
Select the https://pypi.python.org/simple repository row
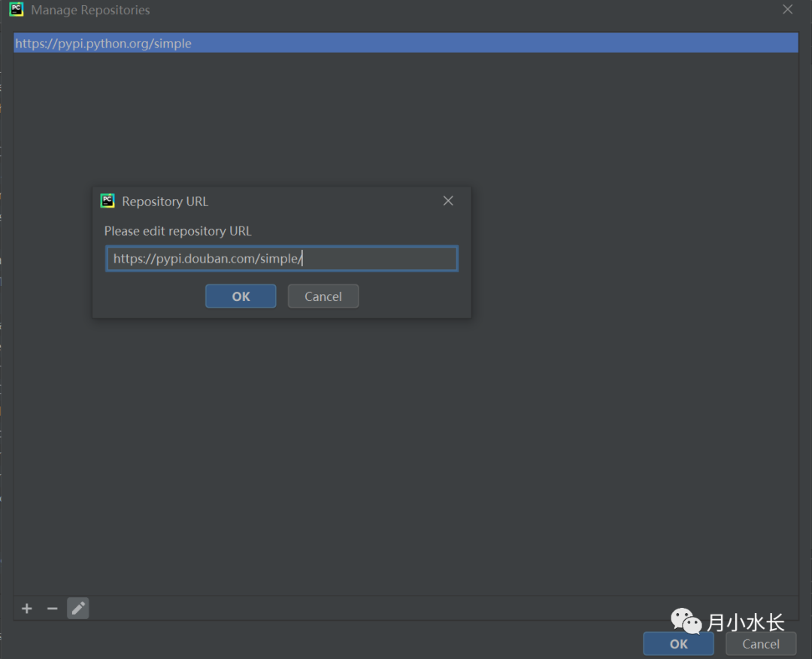click(x=406, y=43)
